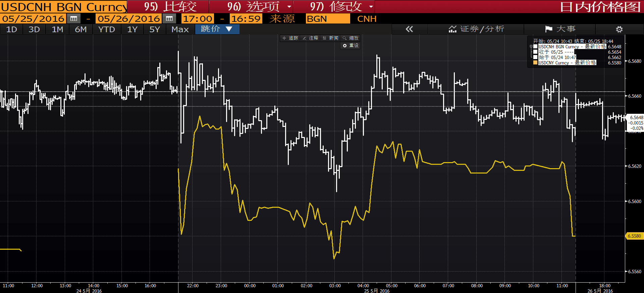Image resolution: width=644 pixels, height=293 pixels.
Task: Activate the 追踪 crosshair tracking tool
Action: tap(290, 38)
